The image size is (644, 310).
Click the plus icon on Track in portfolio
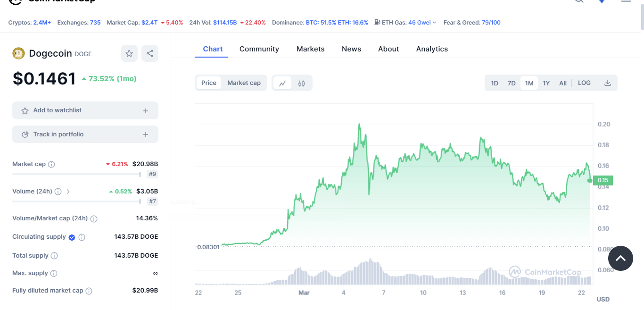click(146, 135)
